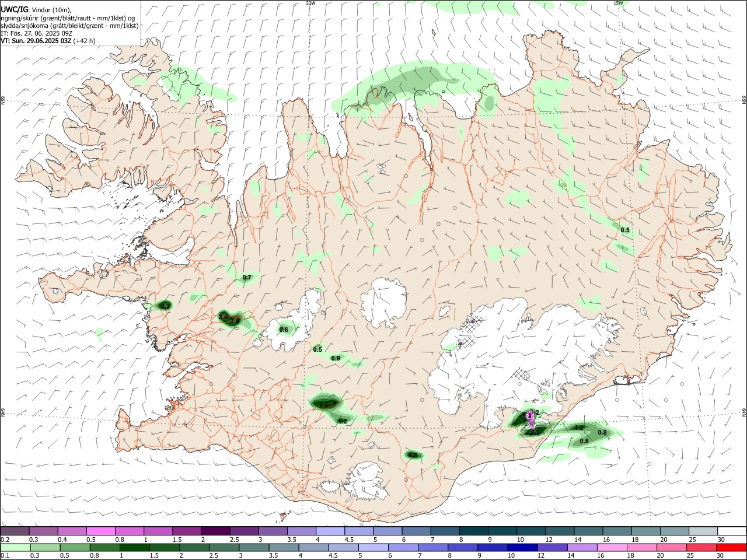Select the white swatch ending the upper legend row
The width and height of the screenshot is (747, 560).
[732, 531]
